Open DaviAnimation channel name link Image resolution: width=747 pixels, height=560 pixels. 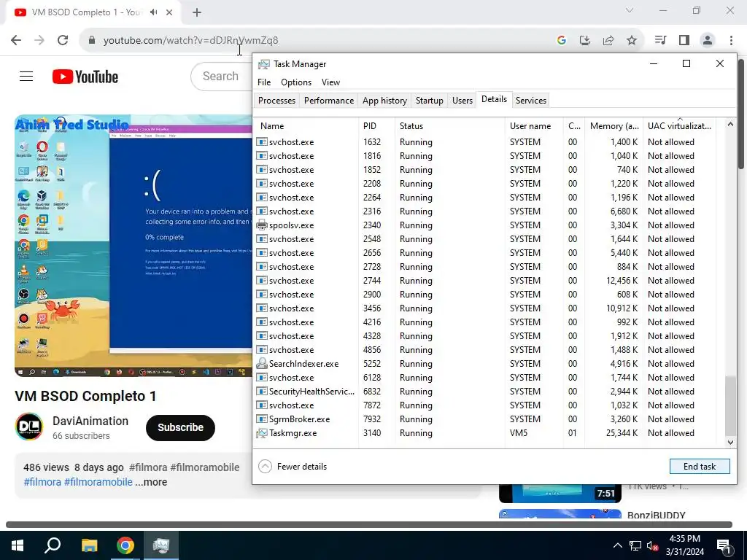(x=90, y=421)
